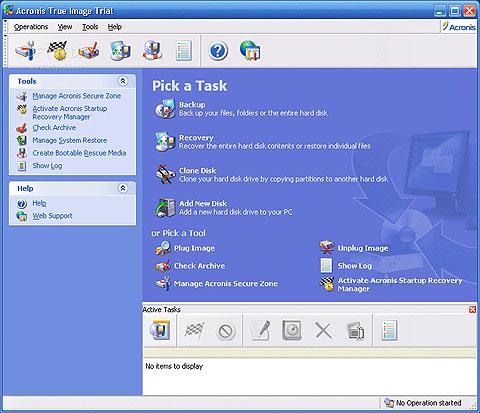Viewport: 480px width, 413px height.
Task: Click the 'No items to display' text
Action: click(174, 366)
